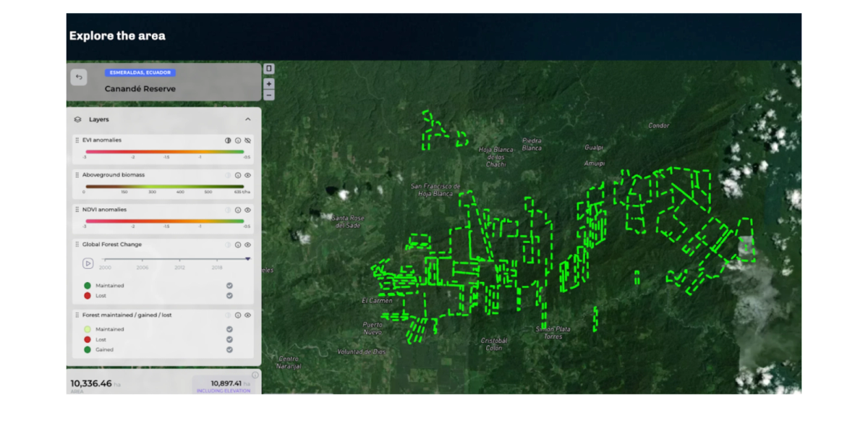This screenshot has width=868, height=421.
Task: Click the Simon Plata Torres map label
Action: (553, 333)
